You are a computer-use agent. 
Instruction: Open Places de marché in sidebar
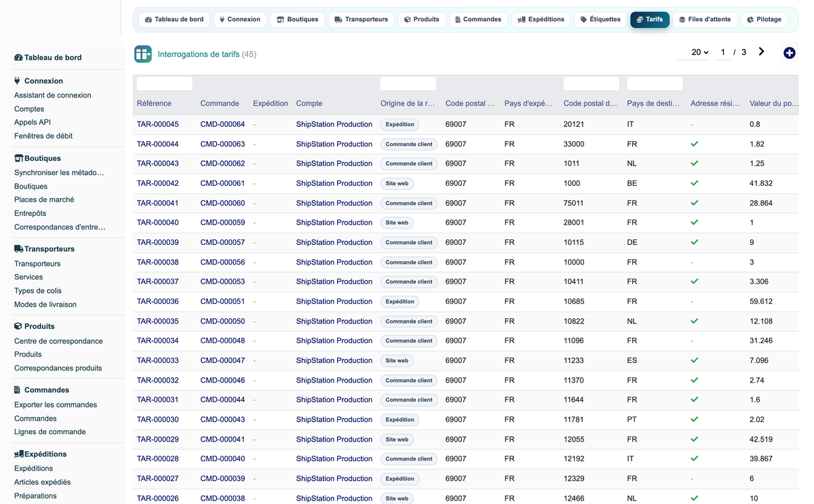44,200
